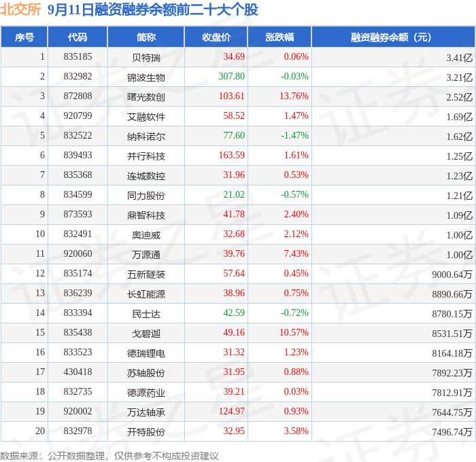Click the 代码 column header

(x=78, y=37)
